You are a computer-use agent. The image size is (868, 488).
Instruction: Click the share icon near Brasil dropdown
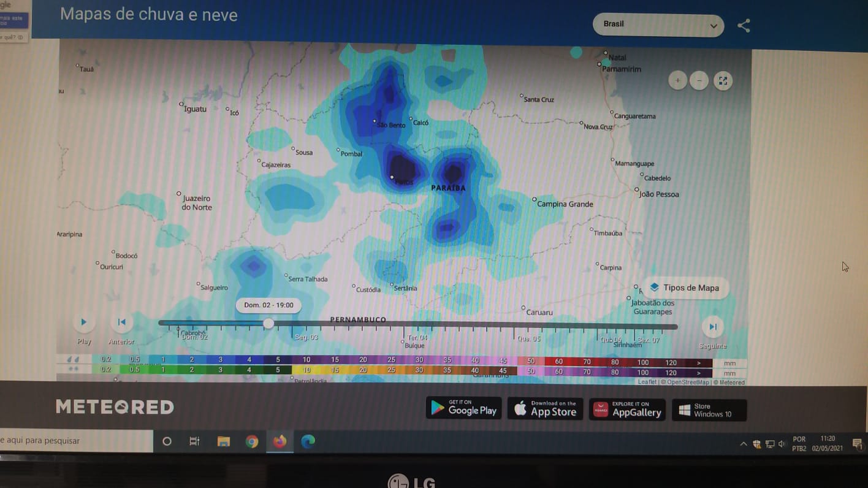744,26
